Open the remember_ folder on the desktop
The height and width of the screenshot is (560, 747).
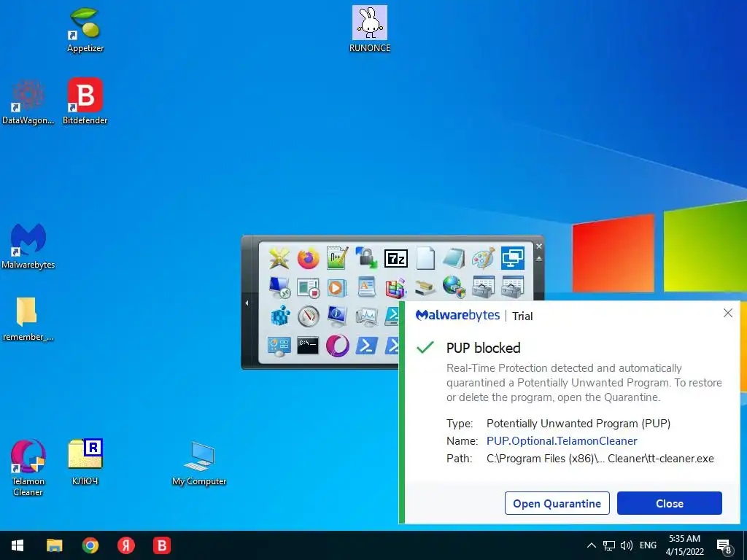tap(28, 319)
